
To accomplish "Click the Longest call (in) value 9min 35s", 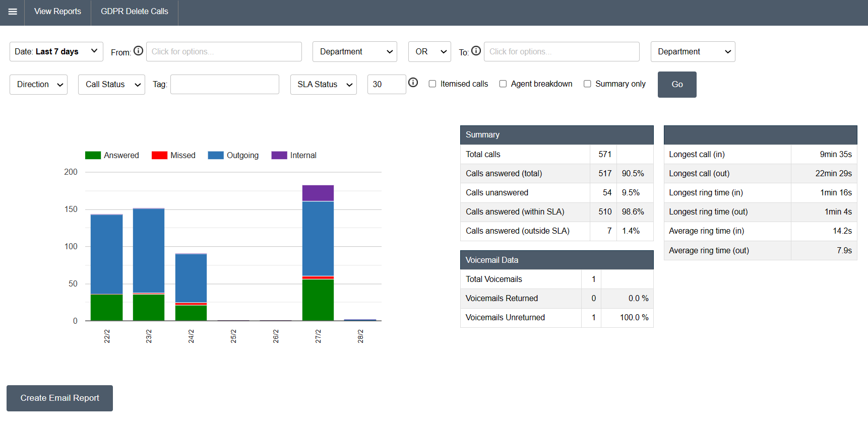I will click(x=835, y=155).
